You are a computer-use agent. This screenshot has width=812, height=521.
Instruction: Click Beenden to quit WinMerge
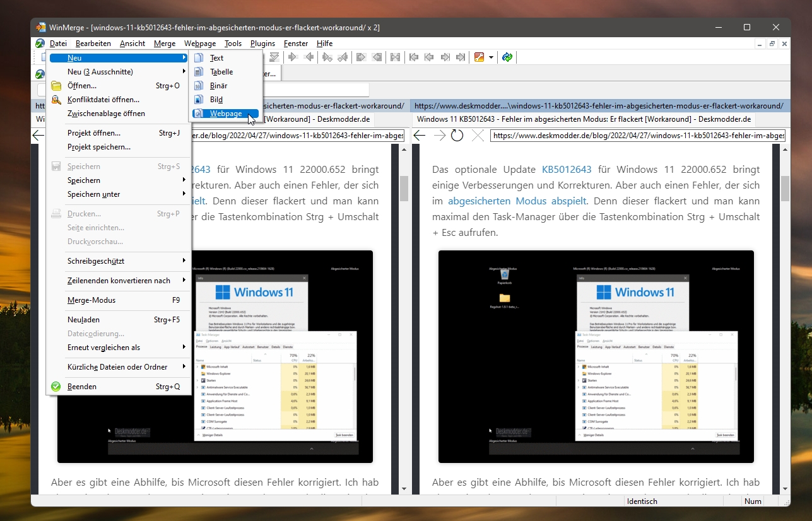[x=119, y=387]
